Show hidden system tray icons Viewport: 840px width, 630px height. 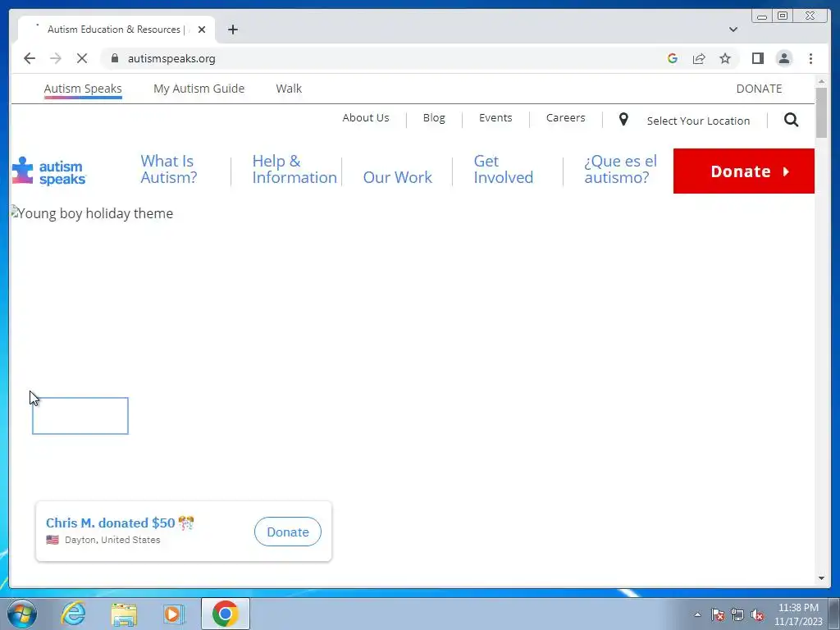coord(697,614)
